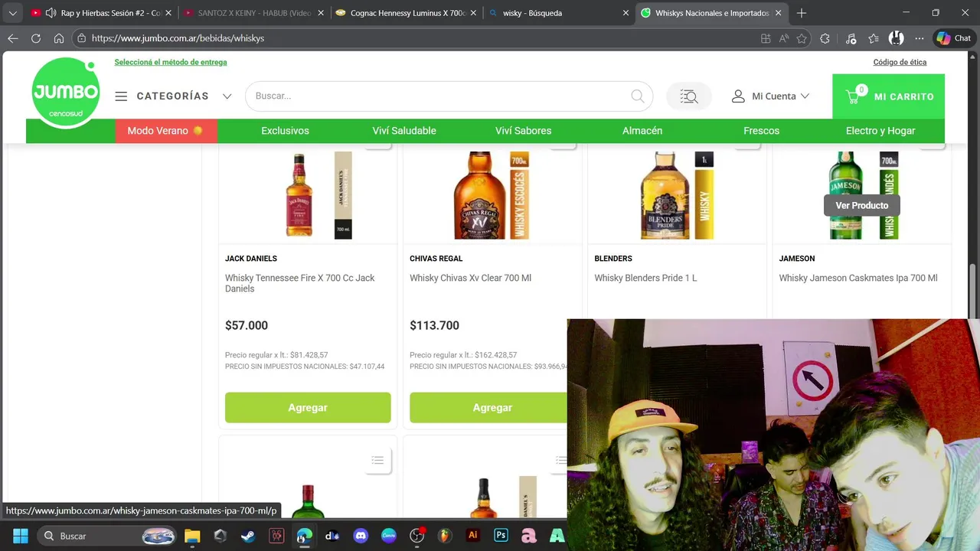This screenshot has width=980, height=551.
Task: Open the Copilot Chat button
Action: point(954,38)
